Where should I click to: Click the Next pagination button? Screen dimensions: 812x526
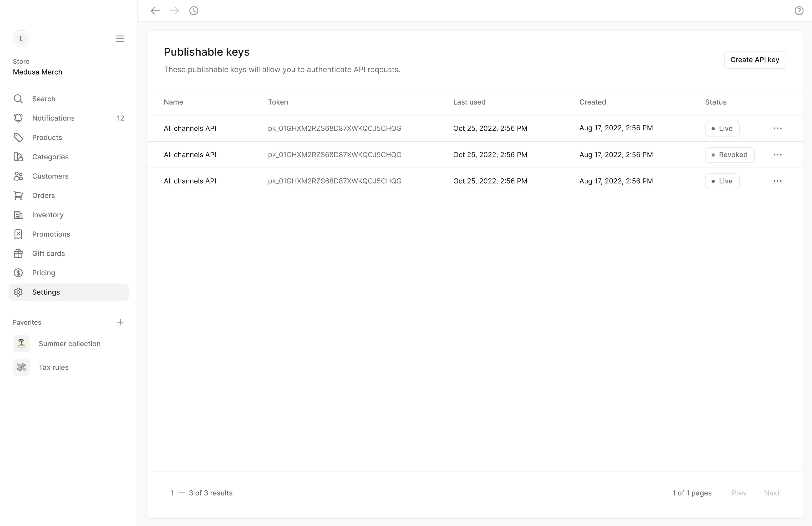tap(771, 493)
